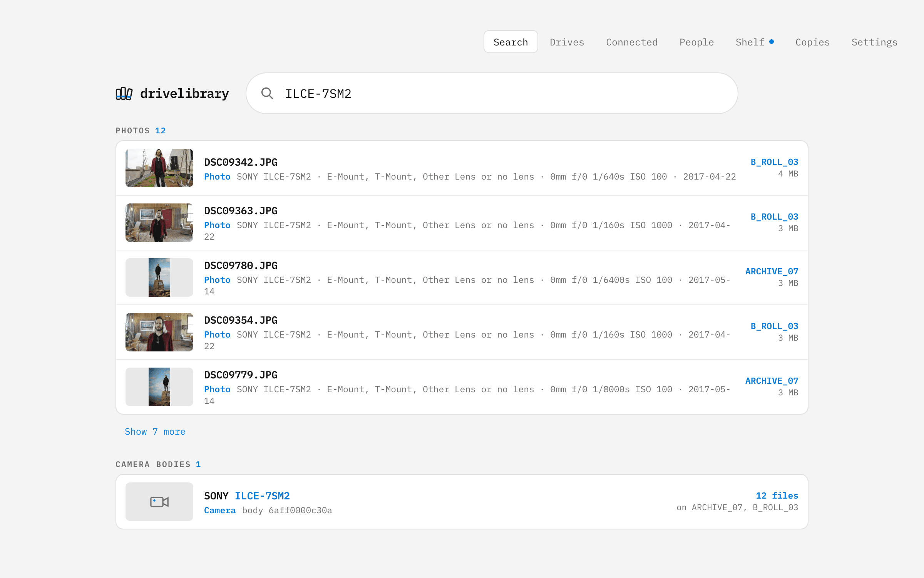Switch to the Copies tab
The height and width of the screenshot is (578, 924).
pyautogui.click(x=812, y=42)
